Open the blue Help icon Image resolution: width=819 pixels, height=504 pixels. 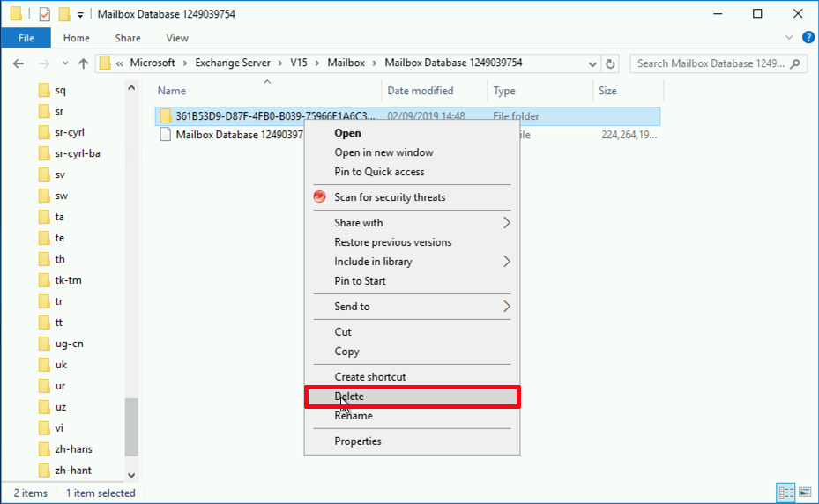pos(808,38)
